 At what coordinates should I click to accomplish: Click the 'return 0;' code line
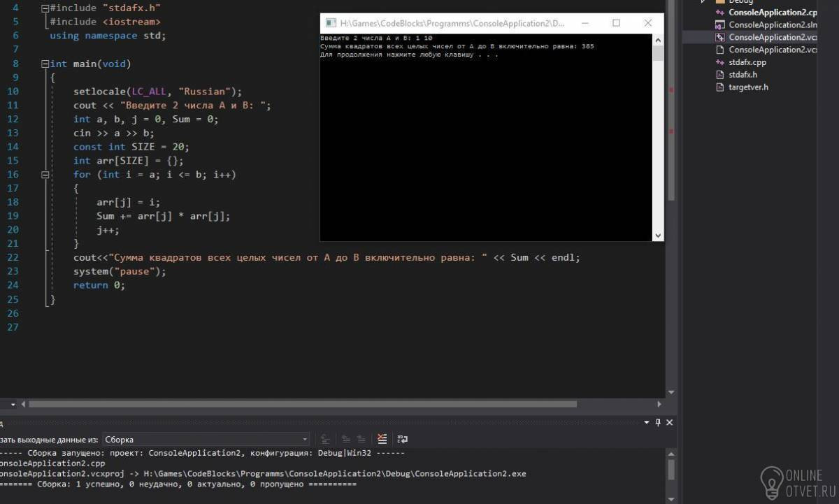click(99, 285)
